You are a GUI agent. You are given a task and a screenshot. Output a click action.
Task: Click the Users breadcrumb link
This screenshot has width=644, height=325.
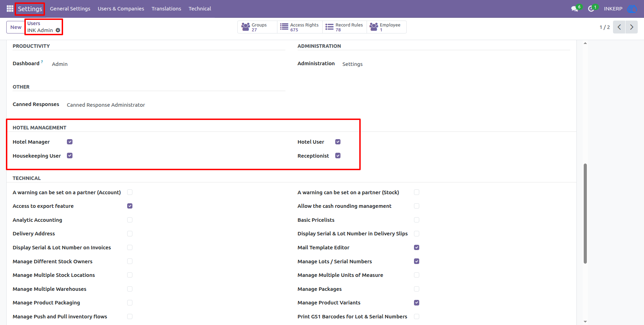tap(34, 23)
